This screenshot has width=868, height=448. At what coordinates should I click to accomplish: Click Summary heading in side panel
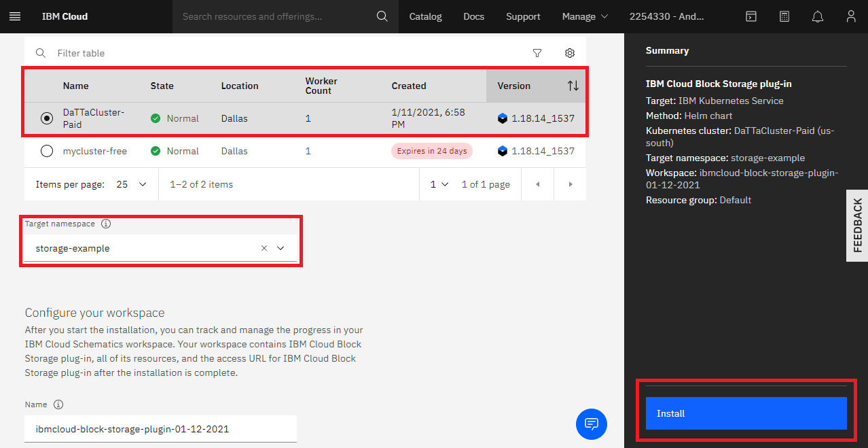(x=667, y=50)
